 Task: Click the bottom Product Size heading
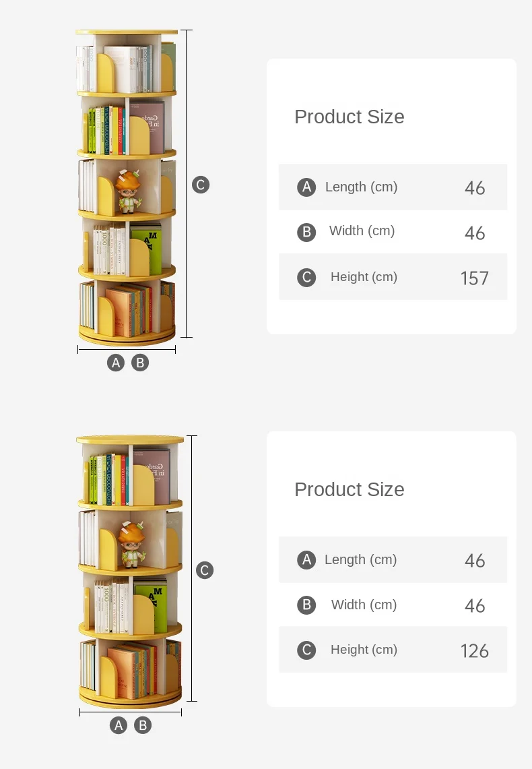[x=350, y=489]
